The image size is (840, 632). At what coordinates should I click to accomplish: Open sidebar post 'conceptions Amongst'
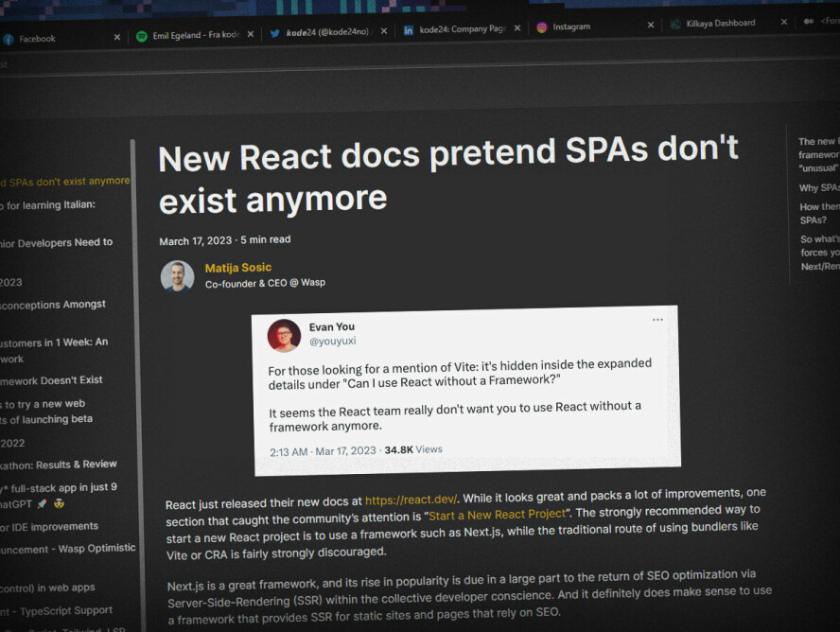pyautogui.click(x=53, y=305)
